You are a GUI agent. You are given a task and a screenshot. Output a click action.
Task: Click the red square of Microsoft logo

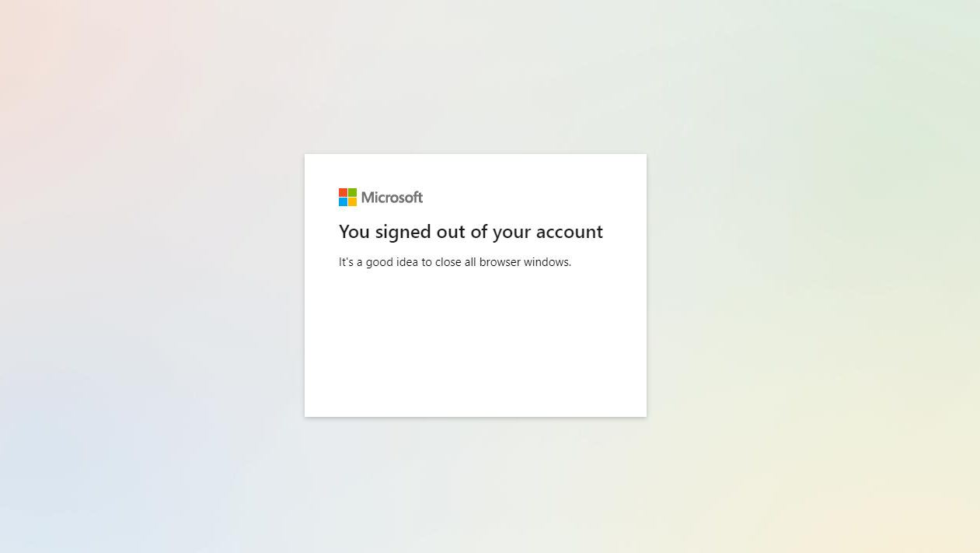343,192
